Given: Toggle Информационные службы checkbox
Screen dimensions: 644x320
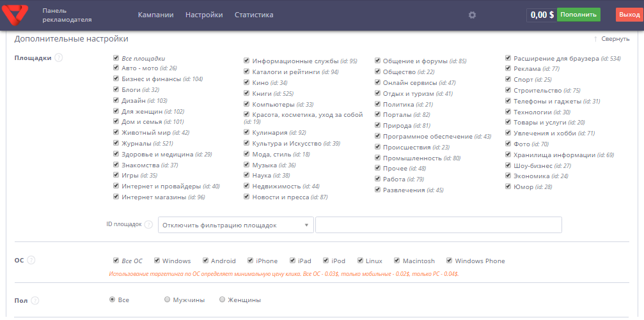Looking at the screenshot, I should 246,61.
